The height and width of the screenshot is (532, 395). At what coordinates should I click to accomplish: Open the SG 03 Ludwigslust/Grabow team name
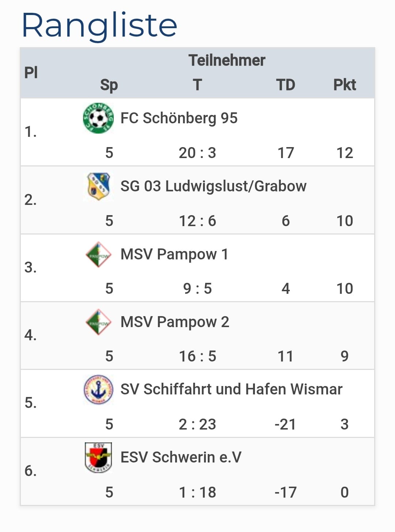pos(213,186)
